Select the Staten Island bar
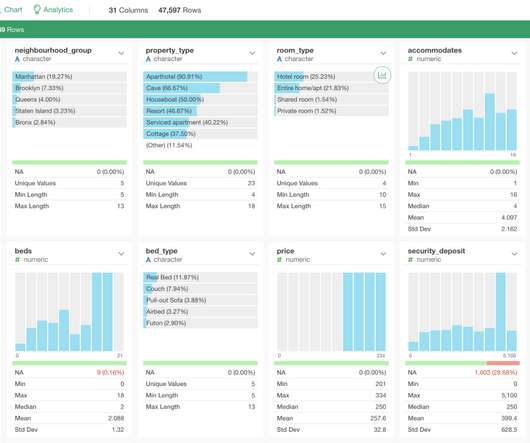This screenshot has width=530, height=443. click(x=69, y=111)
